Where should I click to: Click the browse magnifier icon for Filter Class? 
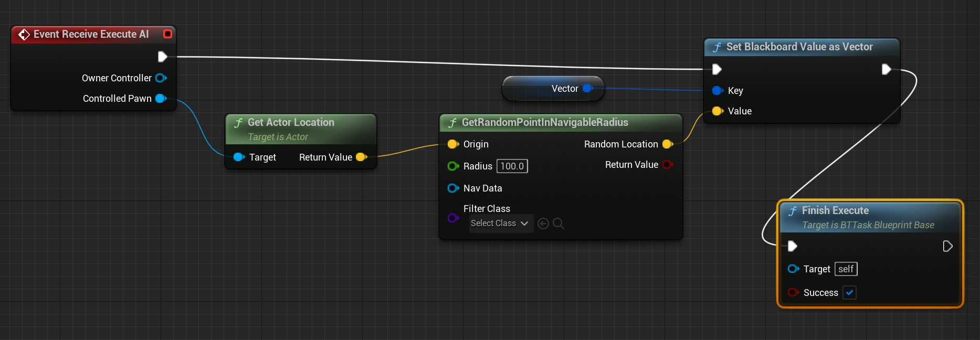559,224
